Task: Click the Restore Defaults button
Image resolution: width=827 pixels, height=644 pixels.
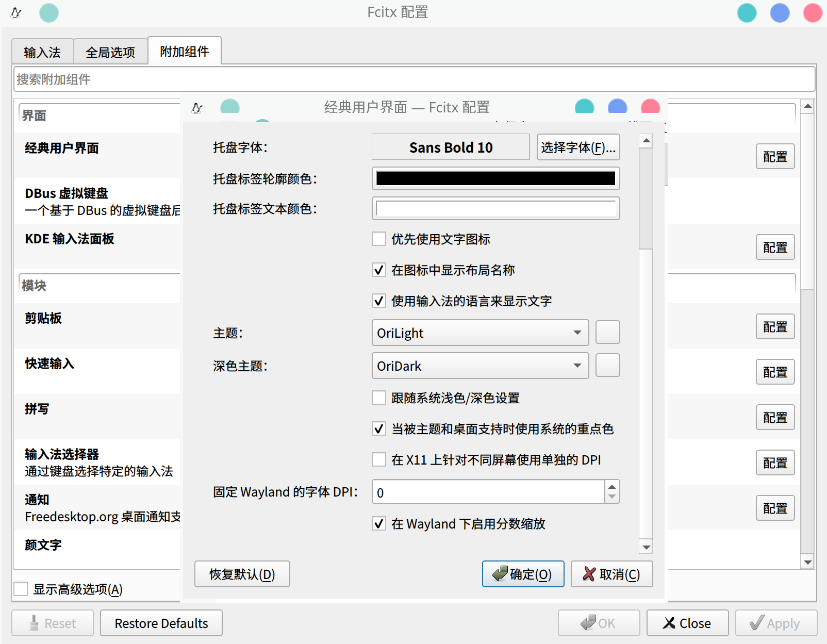Action: (161, 623)
